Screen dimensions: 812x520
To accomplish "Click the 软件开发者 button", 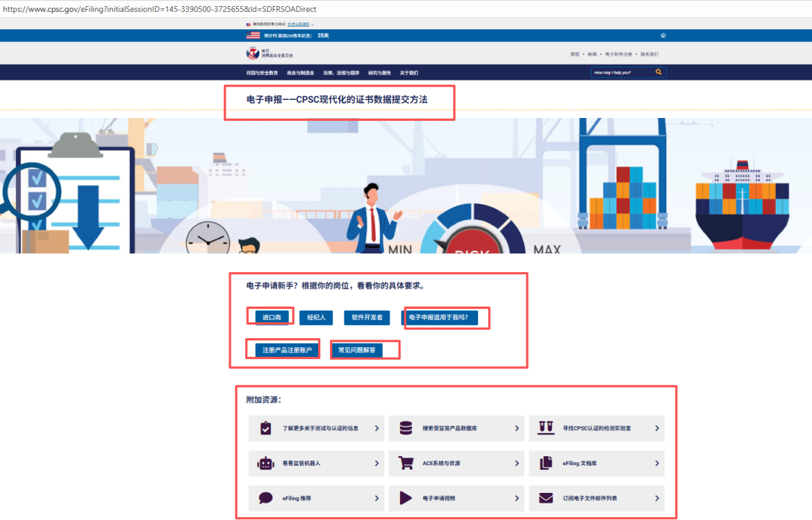I will 367,317.
